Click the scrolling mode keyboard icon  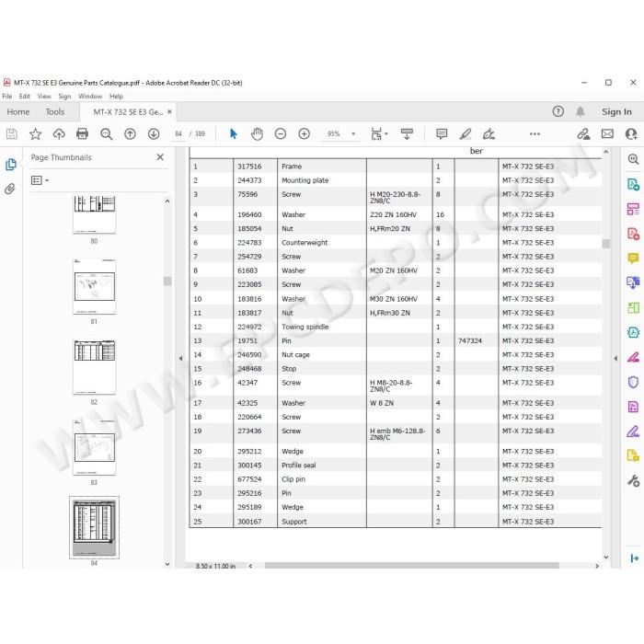(407, 134)
